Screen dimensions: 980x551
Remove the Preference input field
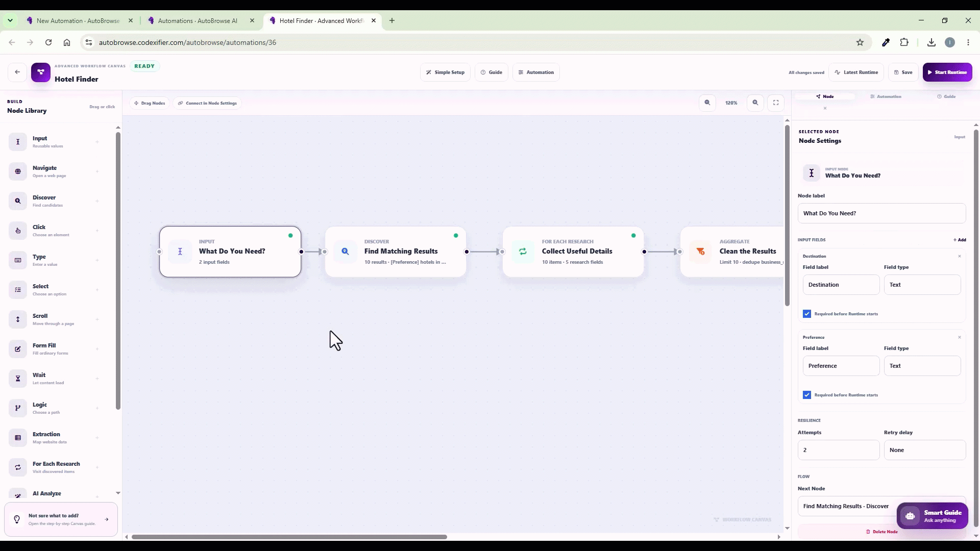(x=960, y=337)
